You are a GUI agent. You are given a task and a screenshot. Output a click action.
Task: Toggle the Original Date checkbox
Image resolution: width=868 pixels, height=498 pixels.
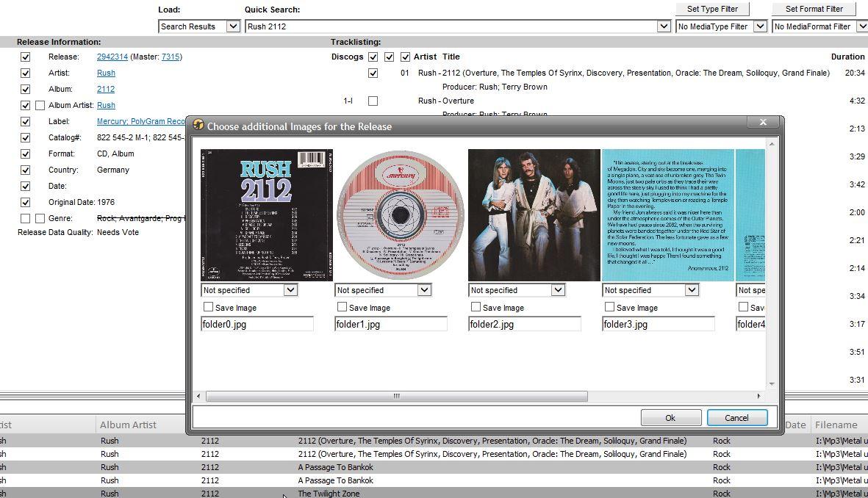coord(26,203)
